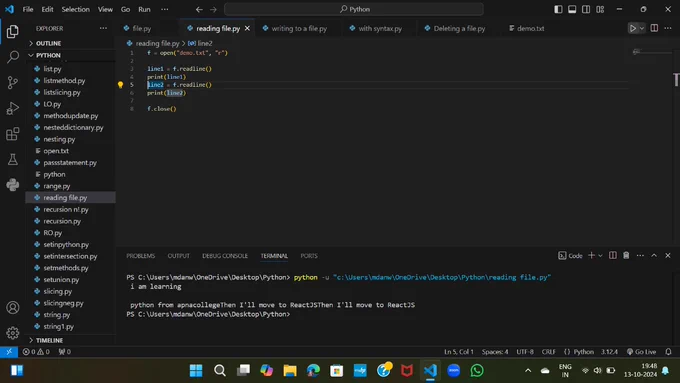Switch to the PORTS panel tab
This screenshot has width=680, height=383.
309,256
